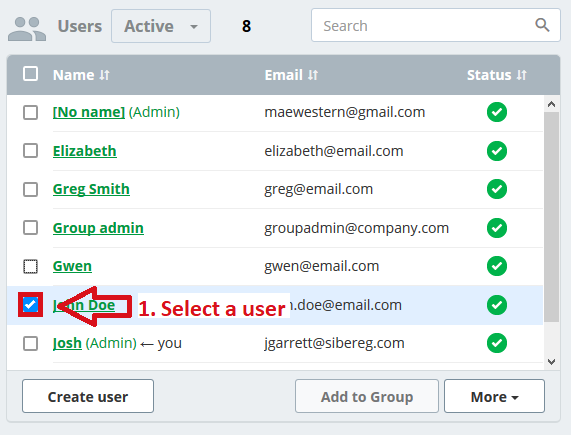Tick the Group admin row checkbox

coord(31,228)
